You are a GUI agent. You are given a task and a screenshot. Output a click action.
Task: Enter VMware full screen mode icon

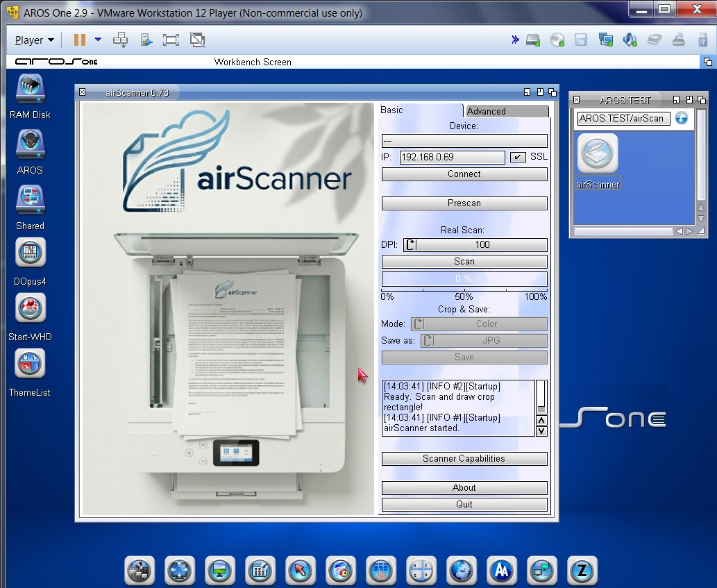pos(171,40)
